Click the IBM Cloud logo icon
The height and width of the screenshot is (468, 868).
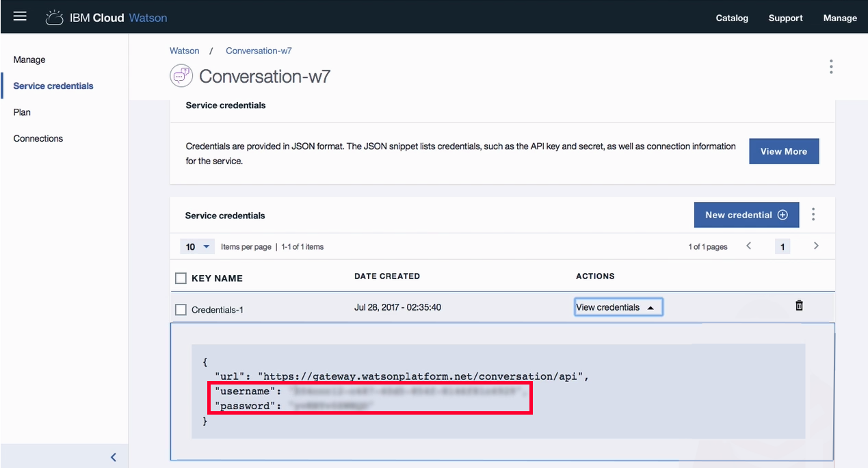click(x=54, y=18)
